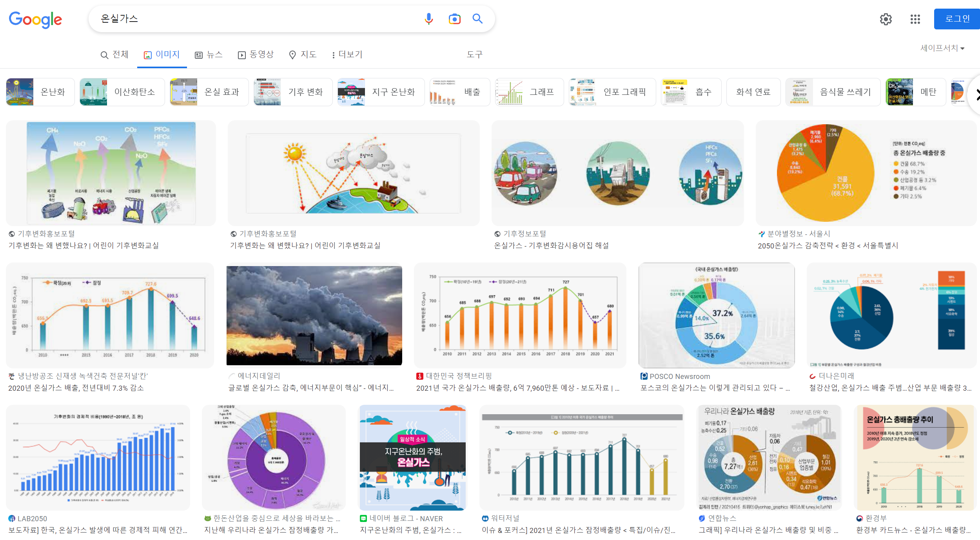Viewport: 980px width, 540px height.
Task: Select the 지구 온난화 filter chip
Action: [x=381, y=92]
